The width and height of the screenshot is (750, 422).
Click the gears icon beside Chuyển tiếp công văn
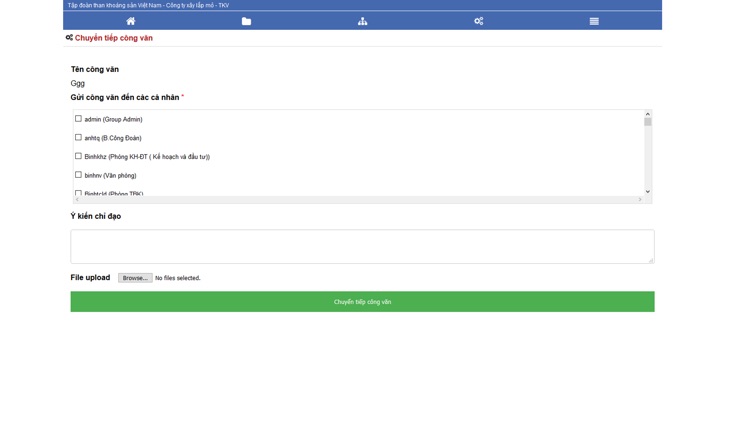coord(69,37)
